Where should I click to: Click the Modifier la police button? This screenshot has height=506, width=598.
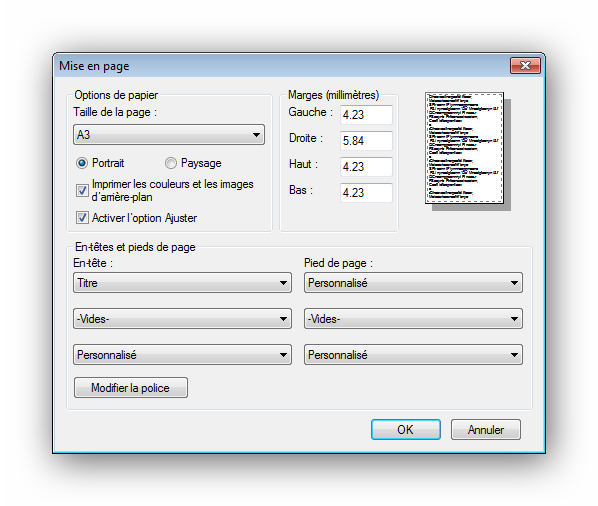point(131,388)
